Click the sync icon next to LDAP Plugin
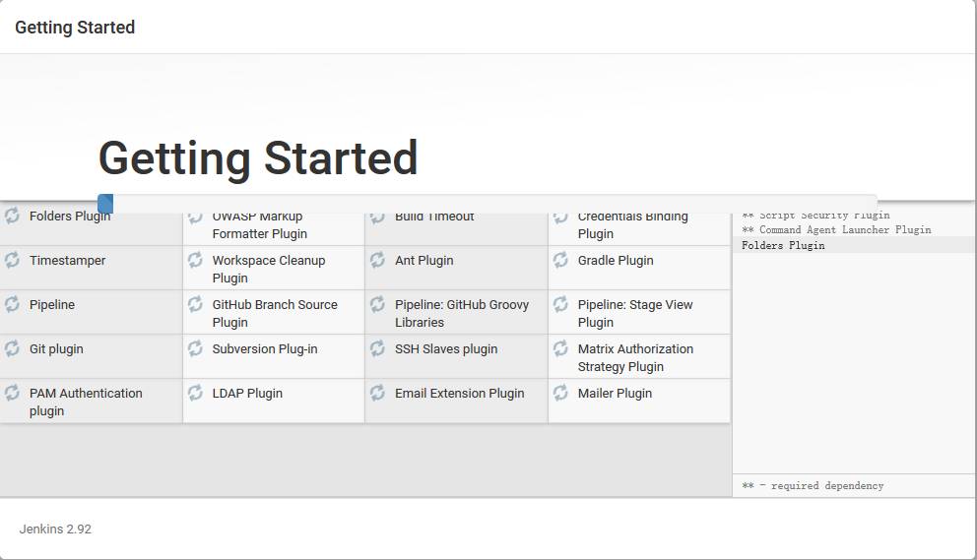 (195, 393)
